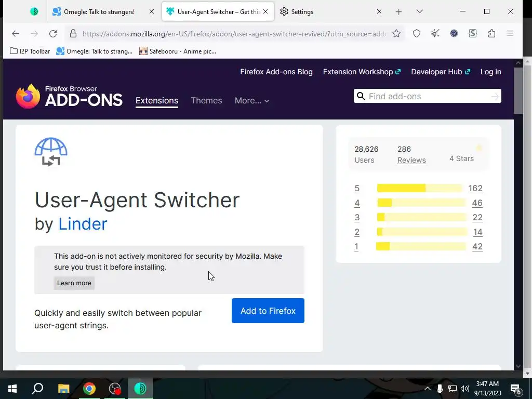Click the padlock site security icon
532x399 pixels.
point(73,34)
